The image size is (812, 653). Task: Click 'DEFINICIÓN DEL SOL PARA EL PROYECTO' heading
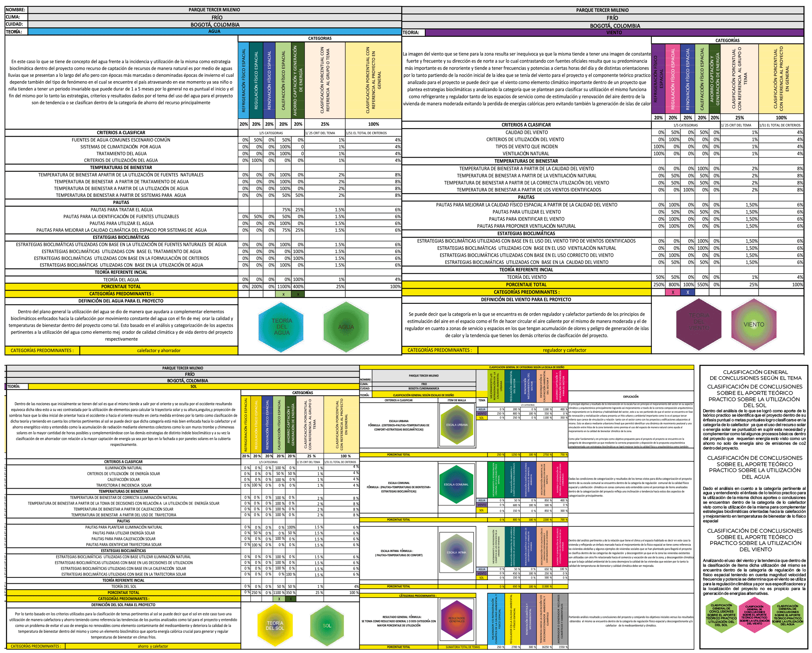(x=124, y=605)
